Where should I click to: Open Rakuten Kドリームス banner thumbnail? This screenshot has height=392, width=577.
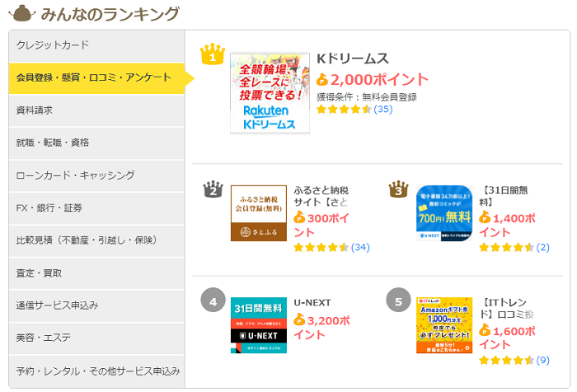coord(270,92)
